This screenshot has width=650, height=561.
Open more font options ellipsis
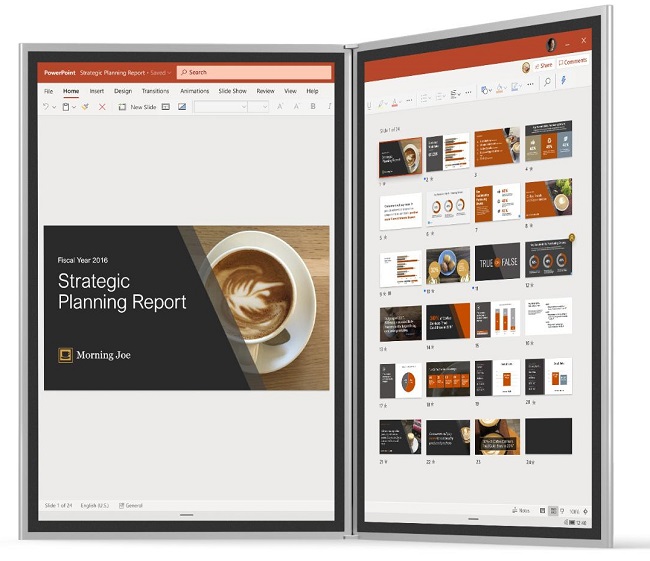pyautogui.click(x=410, y=100)
